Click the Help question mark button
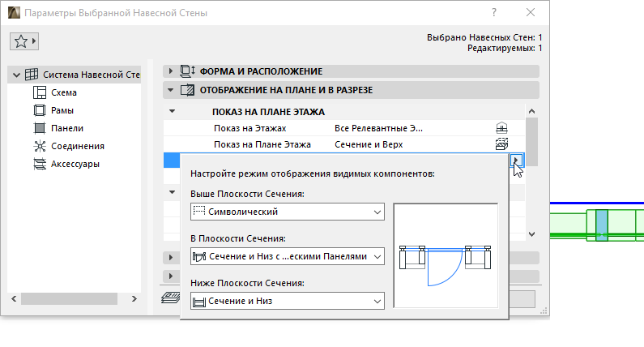Screen dimensions: 644x347 [494, 12]
